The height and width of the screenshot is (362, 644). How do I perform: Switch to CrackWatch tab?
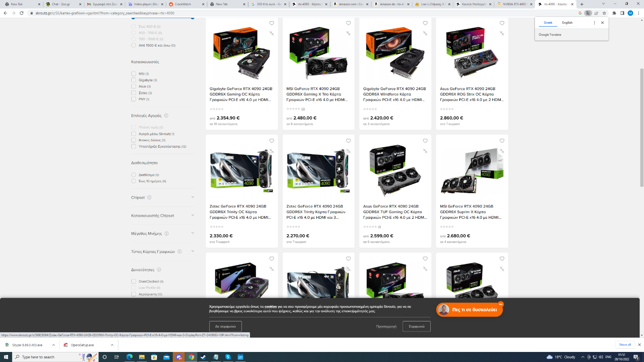186,4
